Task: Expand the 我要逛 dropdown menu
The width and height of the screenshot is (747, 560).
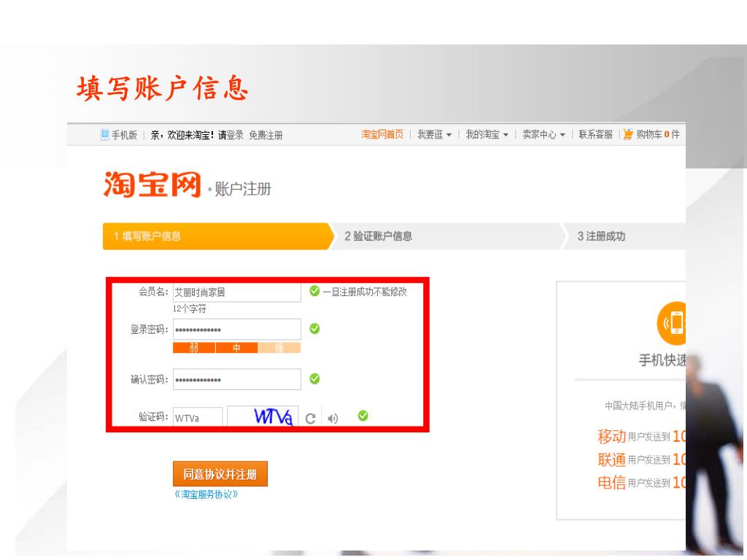Action: 434,135
